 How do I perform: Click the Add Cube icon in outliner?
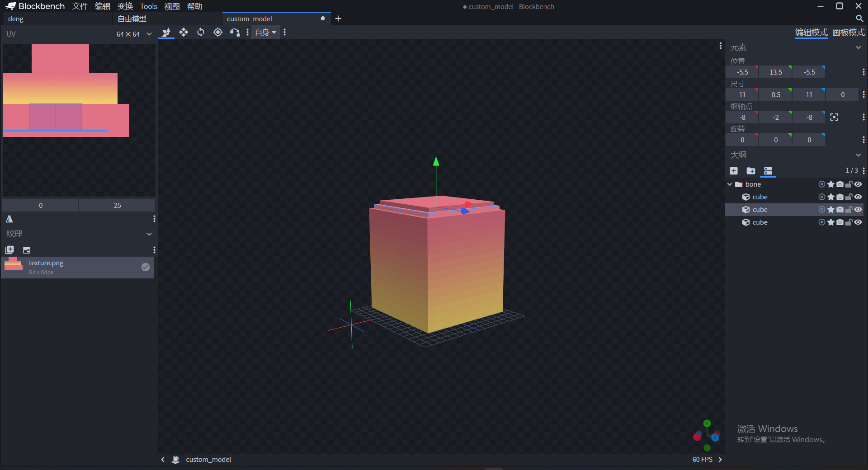[x=734, y=170]
